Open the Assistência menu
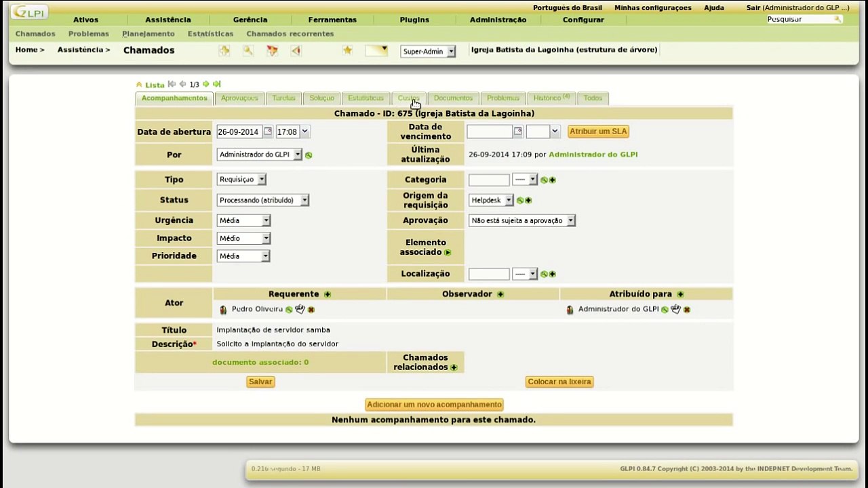 tap(168, 20)
